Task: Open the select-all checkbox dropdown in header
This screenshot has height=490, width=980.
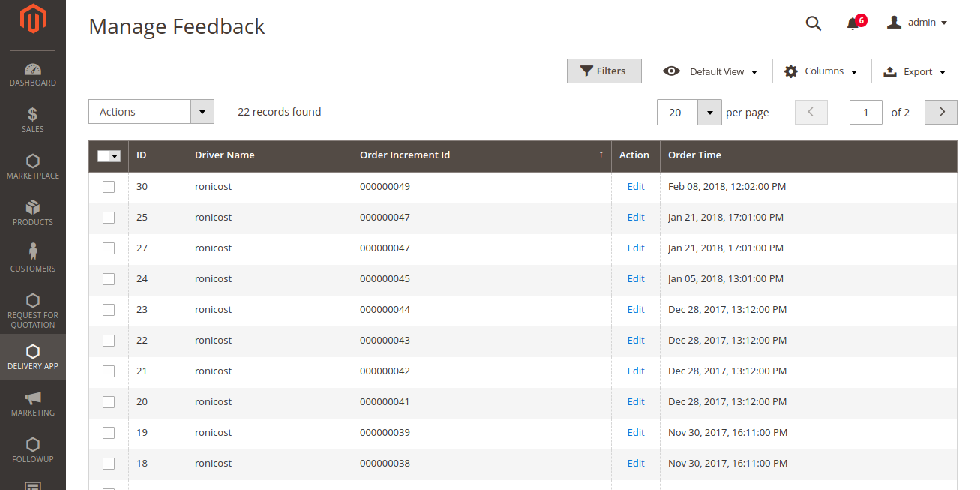Action: click(x=115, y=156)
